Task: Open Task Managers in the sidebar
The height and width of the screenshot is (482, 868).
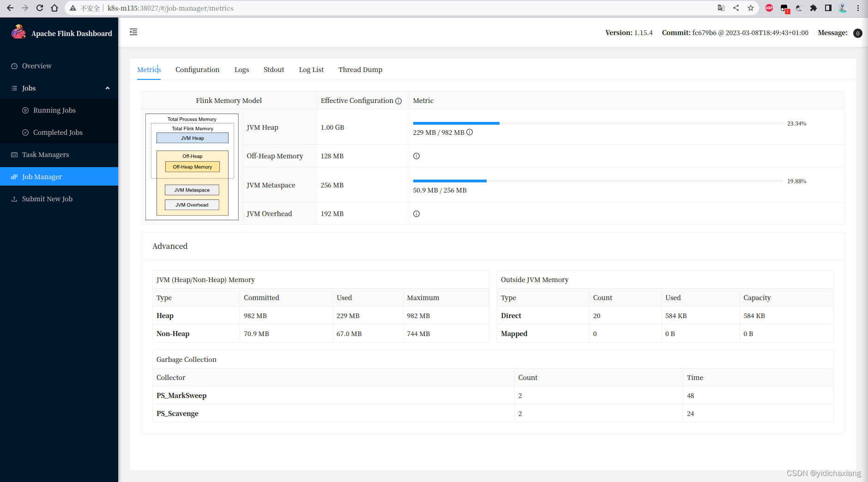Action: (59, 155)
